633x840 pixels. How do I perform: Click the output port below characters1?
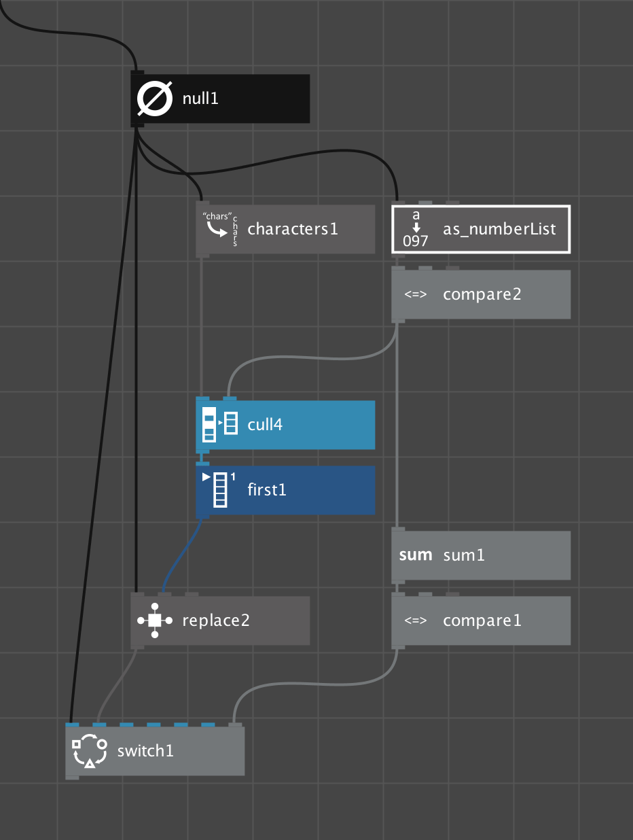click(x=202, y=254)
